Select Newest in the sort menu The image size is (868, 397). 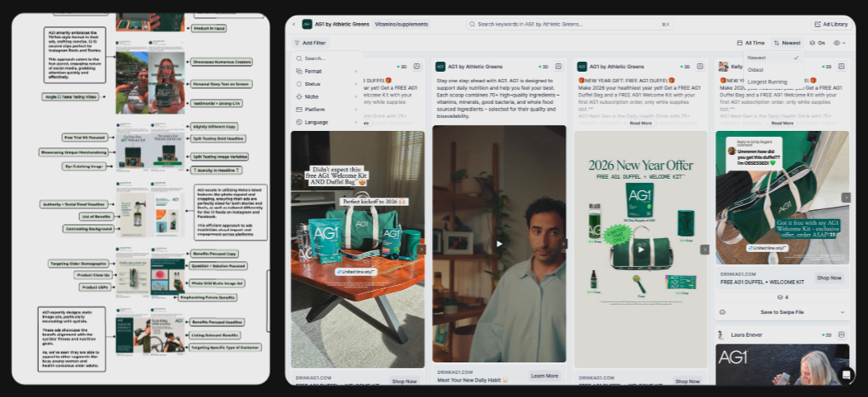point(773,58)
